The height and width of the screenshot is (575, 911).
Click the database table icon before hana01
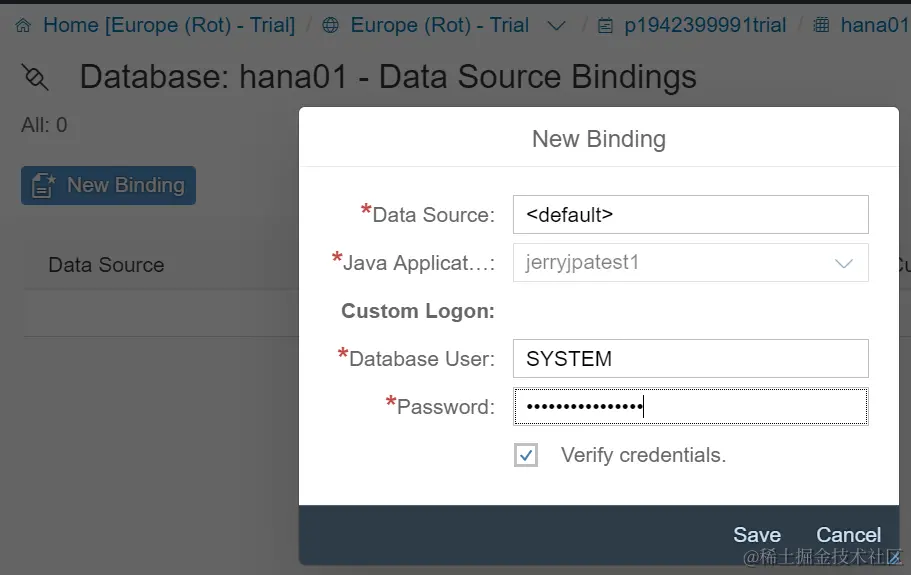tap(822, 26)
